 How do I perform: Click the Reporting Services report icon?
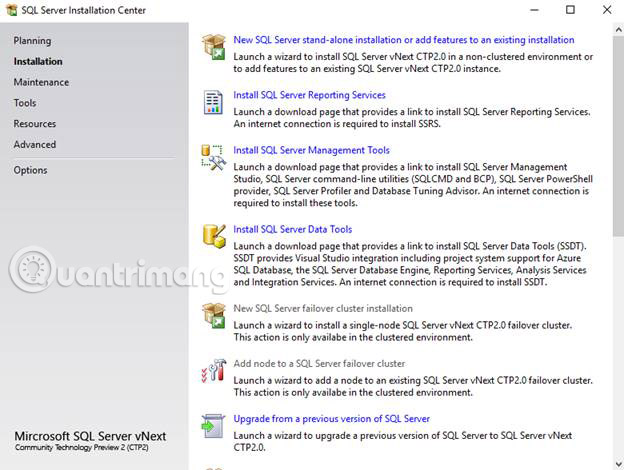[213, 101]
